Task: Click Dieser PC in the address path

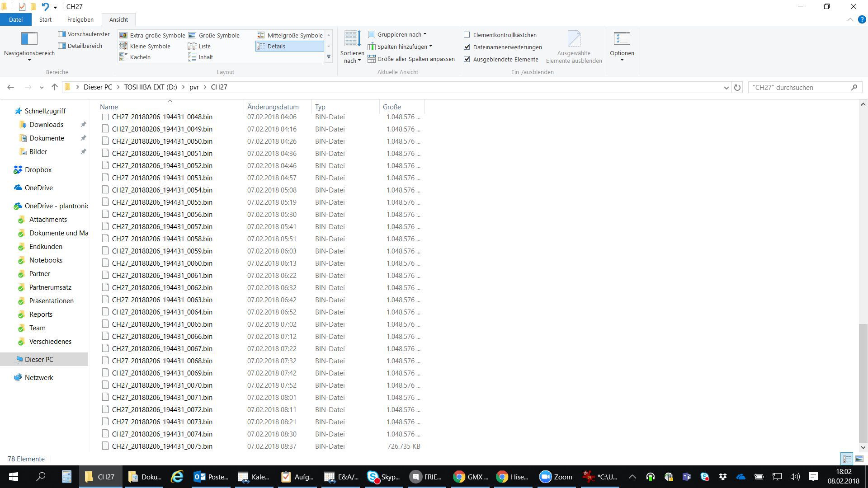Action: [98, 87]
